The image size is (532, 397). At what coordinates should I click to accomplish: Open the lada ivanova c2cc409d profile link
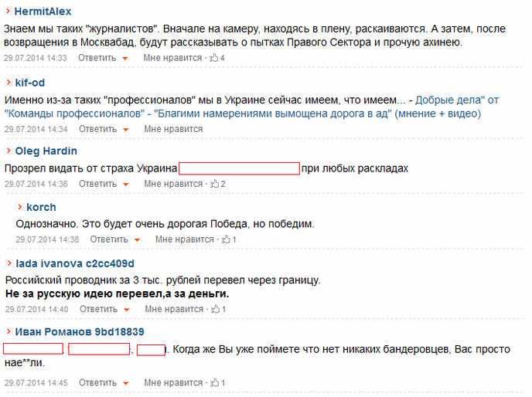point(75,263)
